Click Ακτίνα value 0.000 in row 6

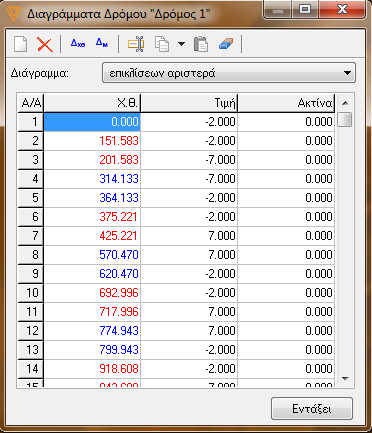286,217
